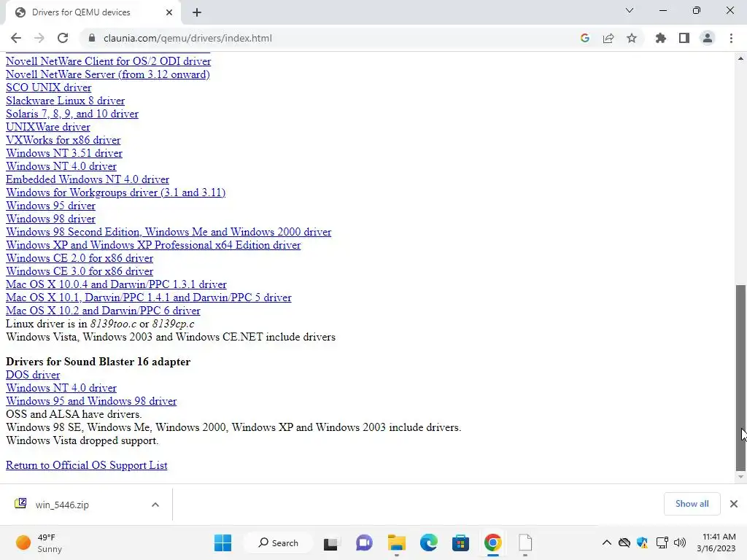This screenshot has width=747, height=560.
Task: Open Microsoft Store from the taskbar
Action: (x=461, y=542)
